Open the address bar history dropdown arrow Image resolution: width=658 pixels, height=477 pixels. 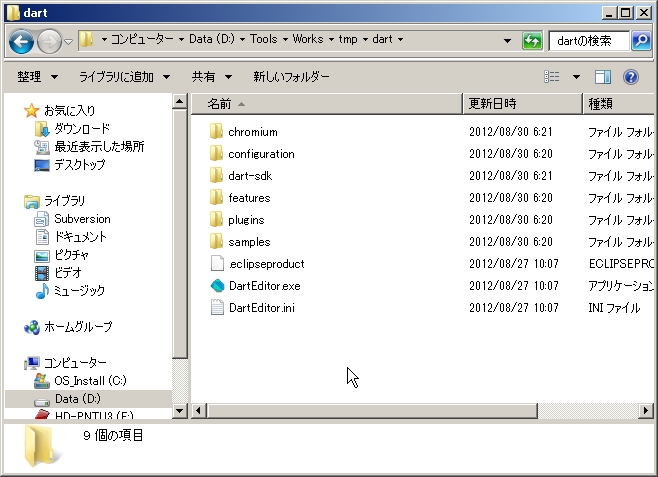[x=507, y=41]
